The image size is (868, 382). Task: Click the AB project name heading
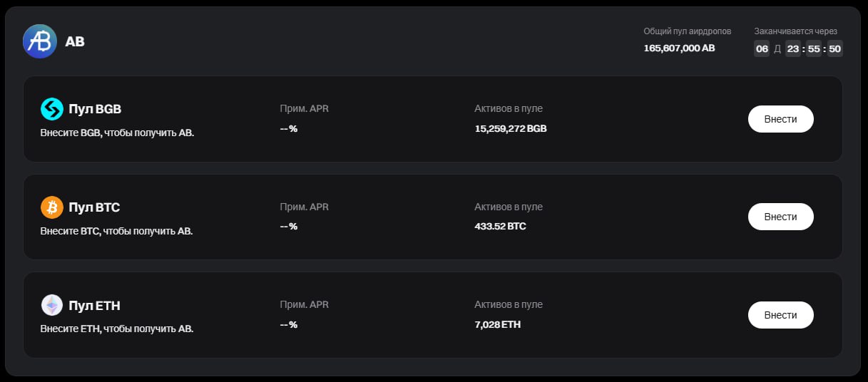[x=75, y=41]
